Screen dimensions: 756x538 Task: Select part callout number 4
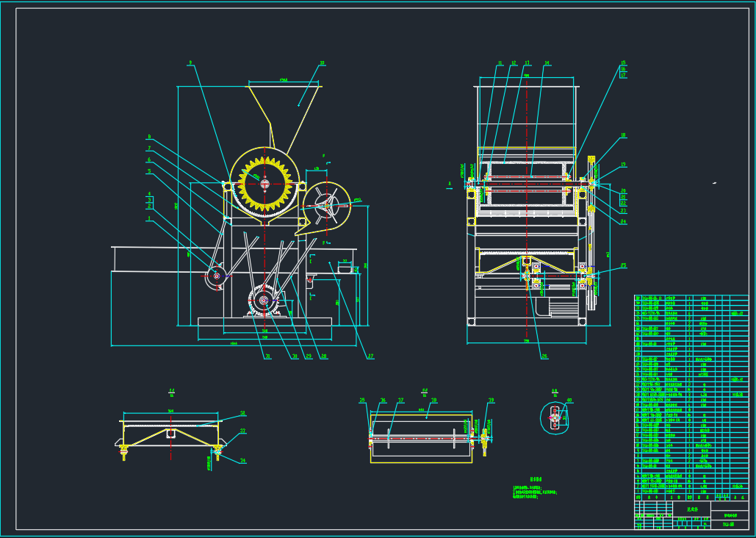click(x=149, y=193)
